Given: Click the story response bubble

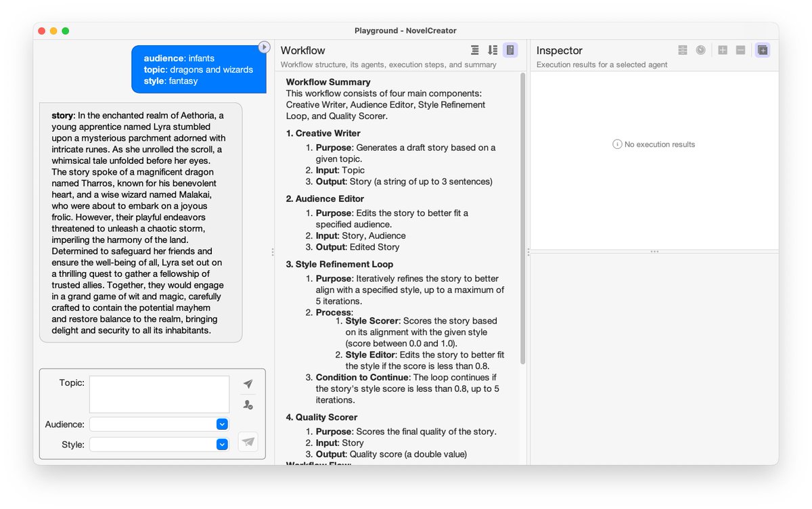Looking at the screenshot, I should 141,223.
